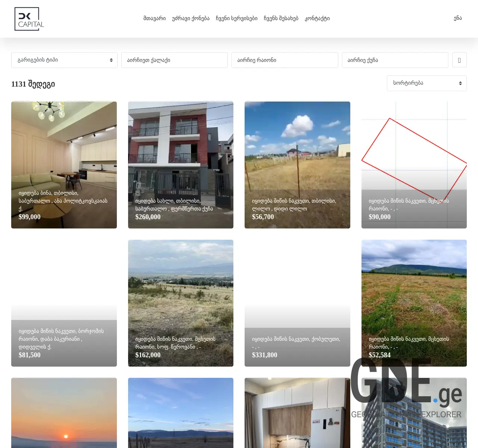Viewport: 478px width, 448px height.
Task: Open the $99,000 Tbilisi apartment listing
Action: (x=64, y=165)
